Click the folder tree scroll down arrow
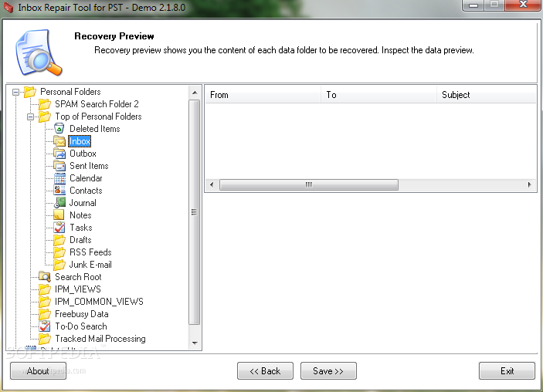The image size is (543, 392). (x=195, y=343)
